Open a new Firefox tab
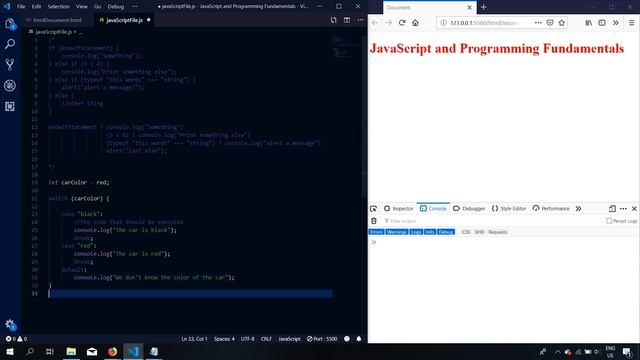640x360 pixels. (484, 7)
